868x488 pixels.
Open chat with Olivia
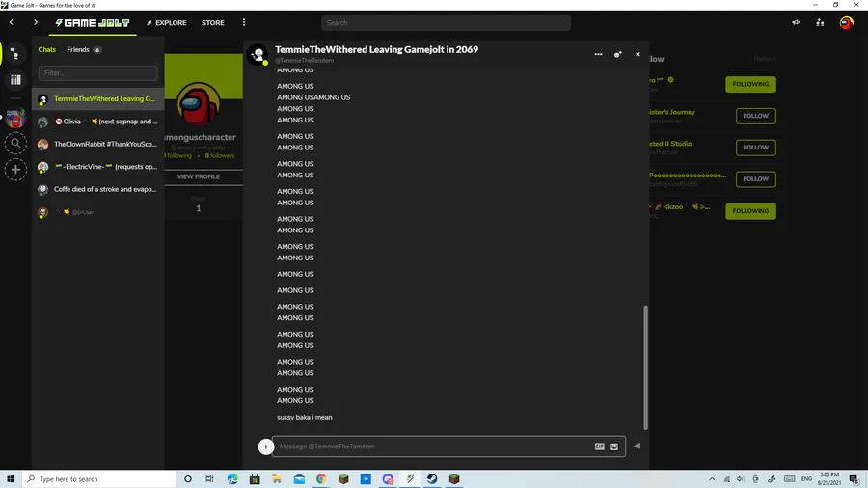coord(98,122)
